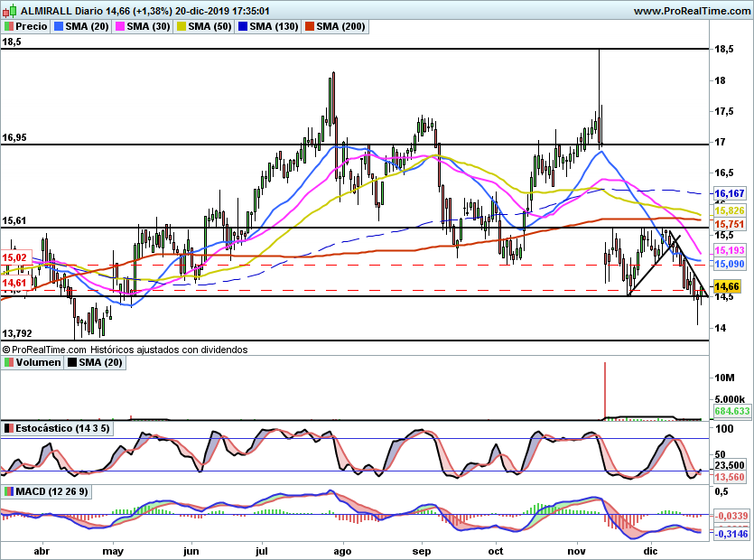Screen dimensions: 754x560
Task: Click the www.ProRealTime.com link at top right
Action: pos(691,10)
